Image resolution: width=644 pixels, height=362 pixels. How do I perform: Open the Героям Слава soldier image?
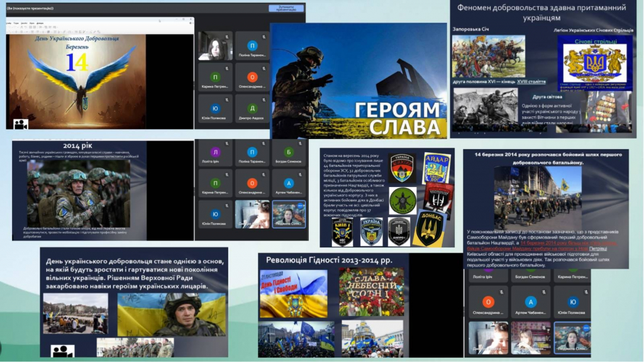(358, 81)
